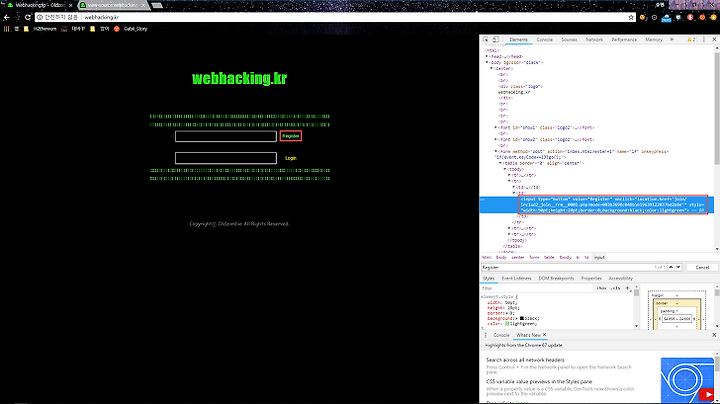Toggle the device toolbar icon in DevTools
This screenshot has height=404, width=720.
point(496,40)
